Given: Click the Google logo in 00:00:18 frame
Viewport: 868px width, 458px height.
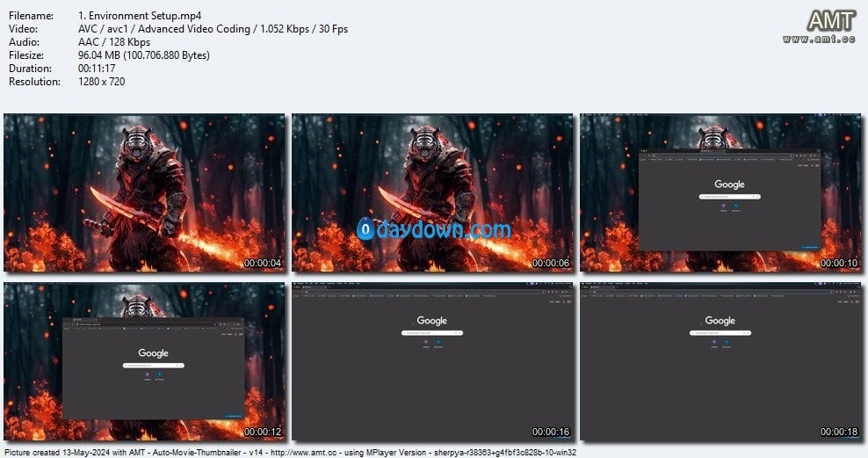Looking at the screenshot, I should [720, 321].
